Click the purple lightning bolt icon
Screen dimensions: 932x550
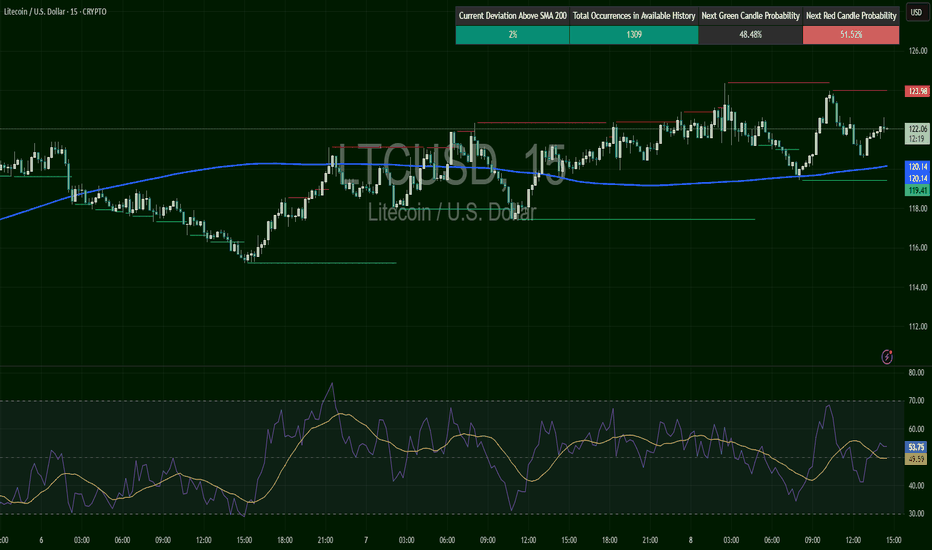point(887,357)
